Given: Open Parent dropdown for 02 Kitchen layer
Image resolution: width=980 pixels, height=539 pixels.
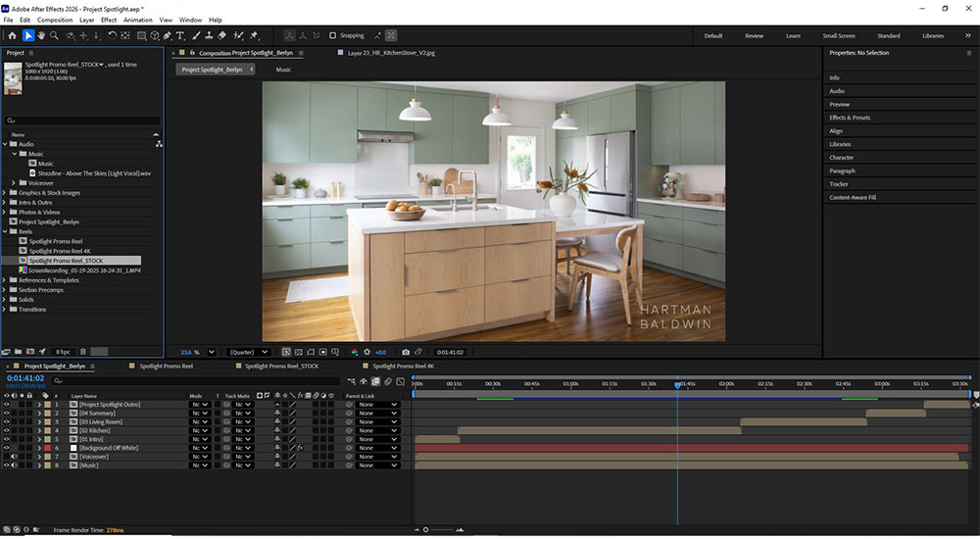Looking at the screenshot, I should pyautogui.click(x=377, y=431).
